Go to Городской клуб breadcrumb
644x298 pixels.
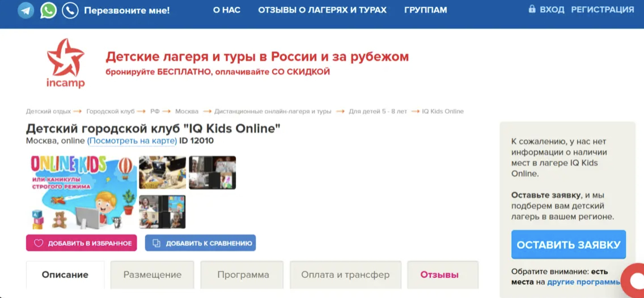tap(112, 111)
